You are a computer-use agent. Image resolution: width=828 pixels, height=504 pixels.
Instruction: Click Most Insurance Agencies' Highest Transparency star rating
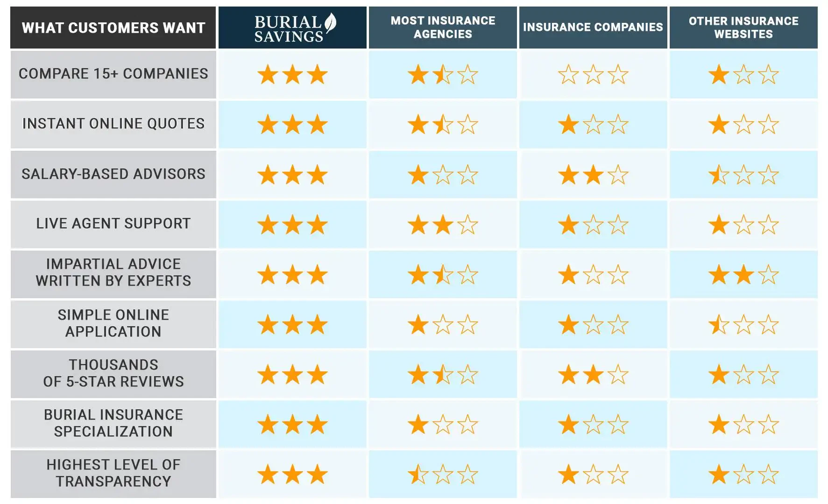[x=443, y=475]
